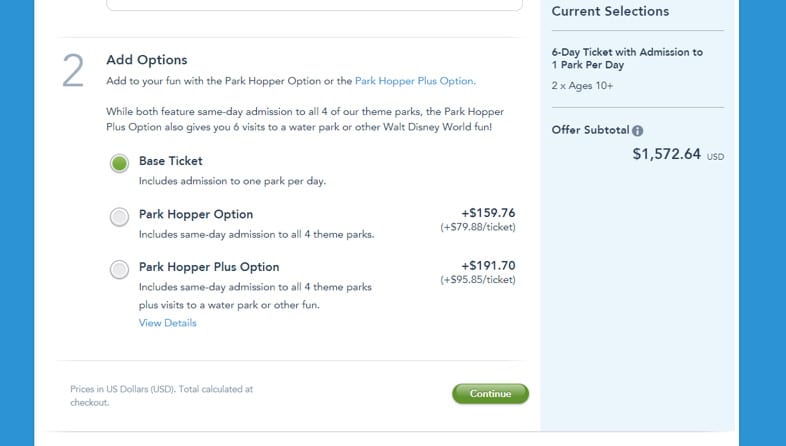Viewport: 786px width, 446px height.
Task: Click the +$95.85/ticket per-ticket price
Action: click(478, 280)
